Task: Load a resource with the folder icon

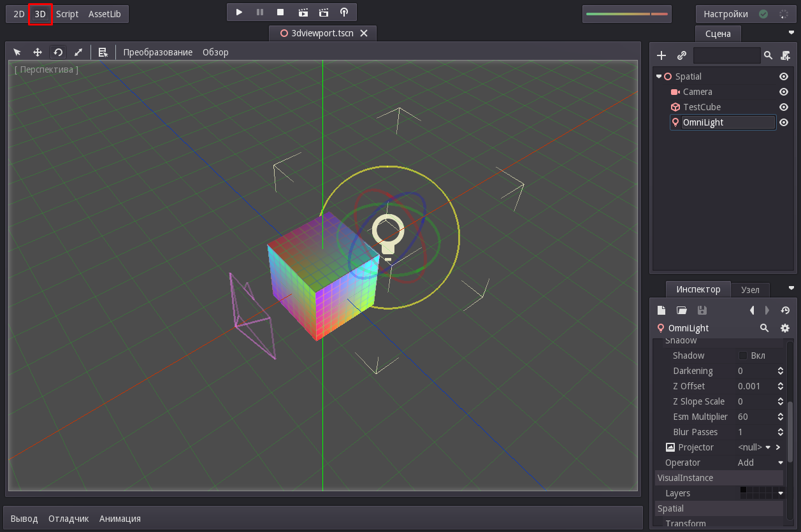Action: coord(681,310)
